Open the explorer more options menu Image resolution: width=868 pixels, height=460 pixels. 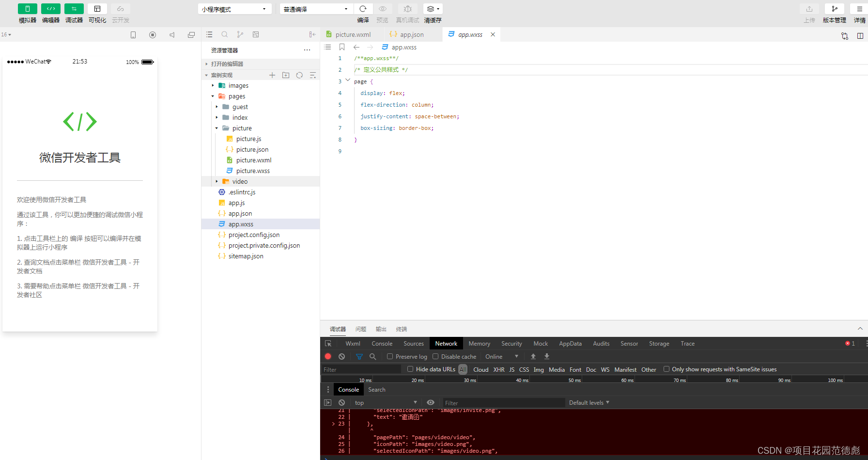coord(307,50)
